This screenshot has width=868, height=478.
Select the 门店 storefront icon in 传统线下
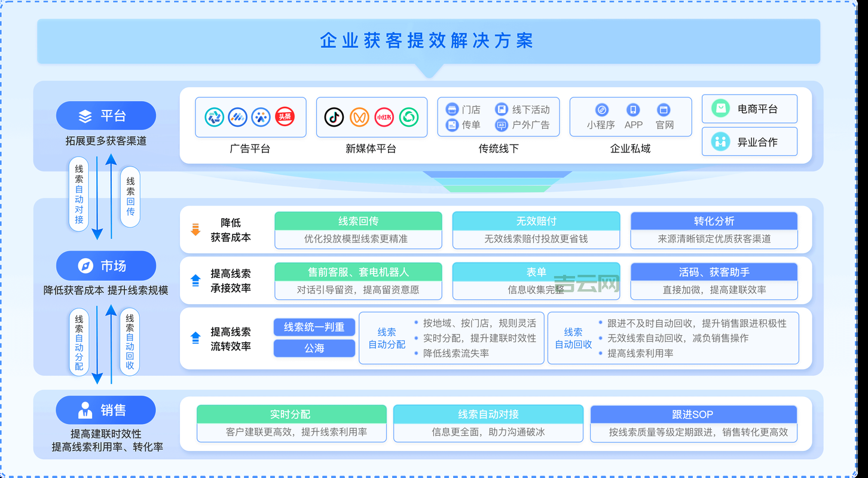451,110
